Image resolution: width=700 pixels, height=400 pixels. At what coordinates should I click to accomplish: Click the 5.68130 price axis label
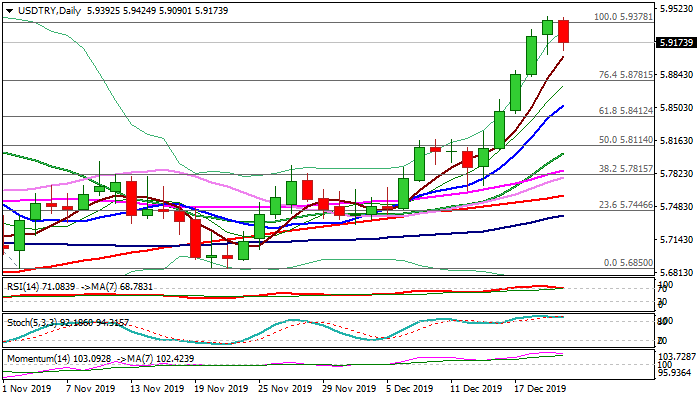[x=677, y=272]
